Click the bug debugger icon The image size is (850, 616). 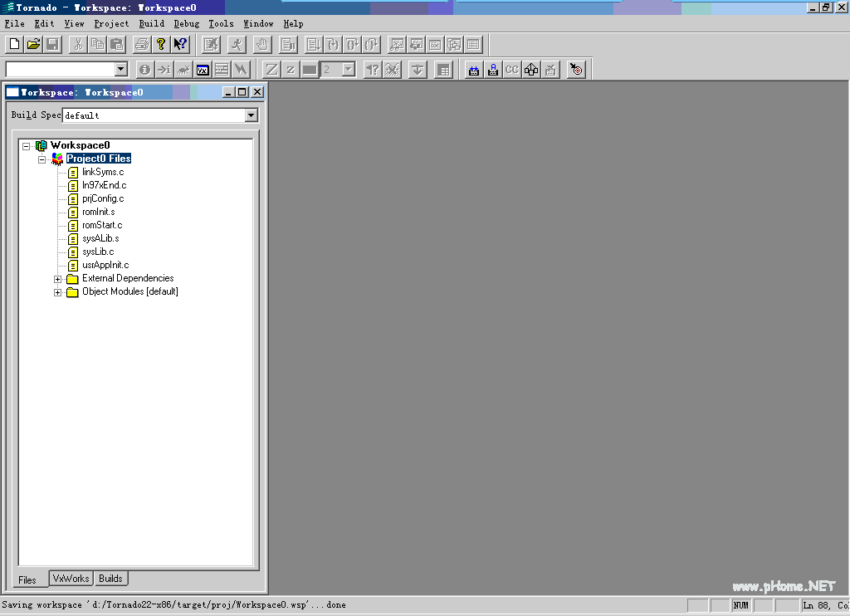(183, 70)
